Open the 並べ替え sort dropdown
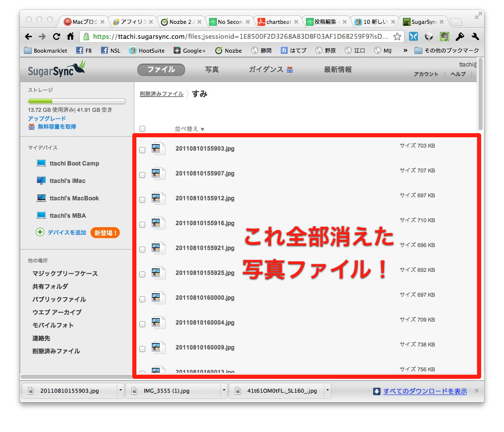 190,129
